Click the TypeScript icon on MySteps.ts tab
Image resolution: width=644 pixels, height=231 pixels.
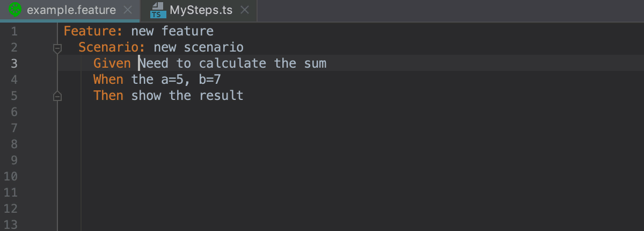pyautogui.click(x=158, y=10)
